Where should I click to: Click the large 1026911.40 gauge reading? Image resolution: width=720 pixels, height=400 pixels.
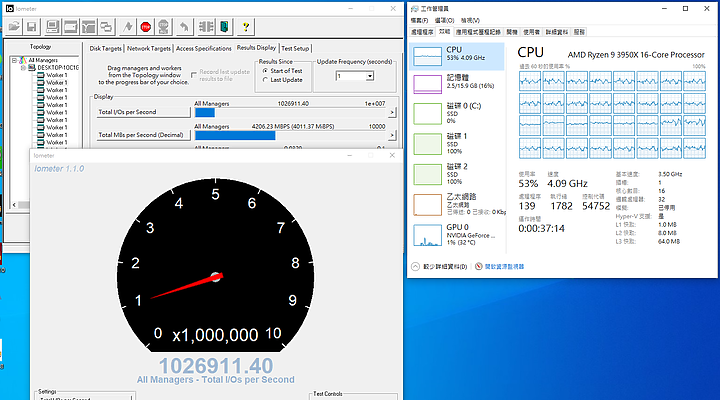(x=216, y=366)
